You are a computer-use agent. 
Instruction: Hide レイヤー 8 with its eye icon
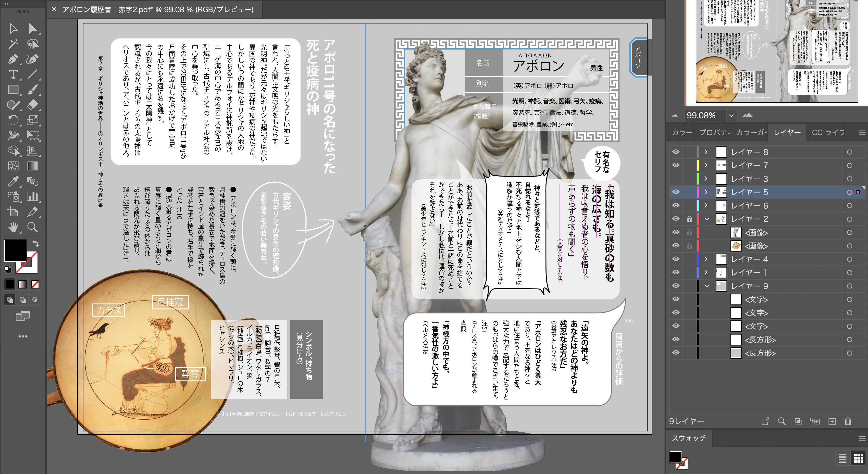(676, 152)
